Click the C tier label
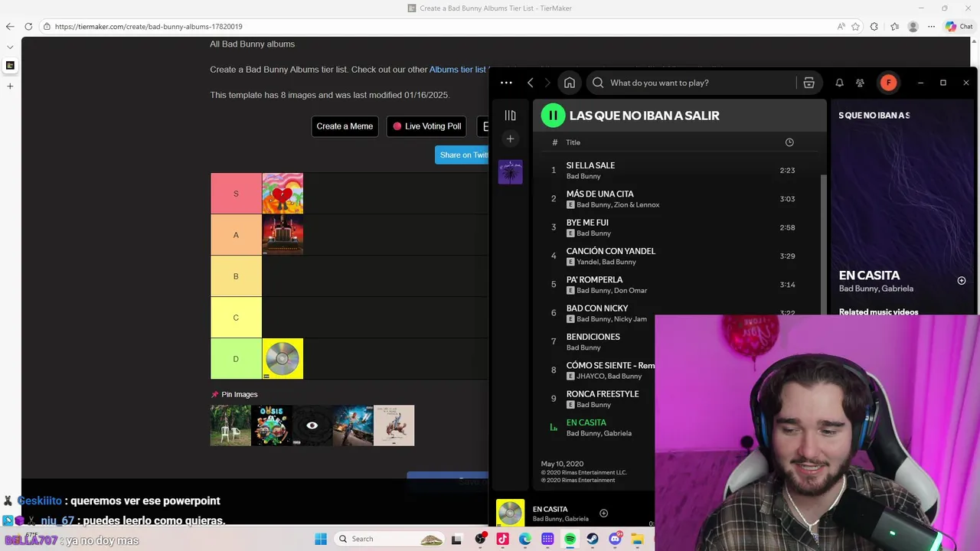 (236, 318)
